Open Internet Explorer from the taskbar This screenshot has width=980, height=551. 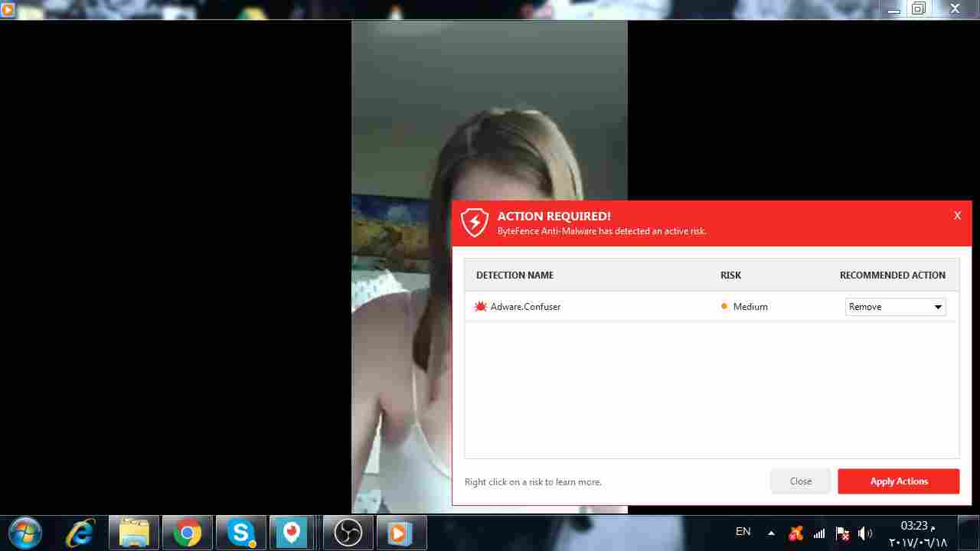click(80, 533)
